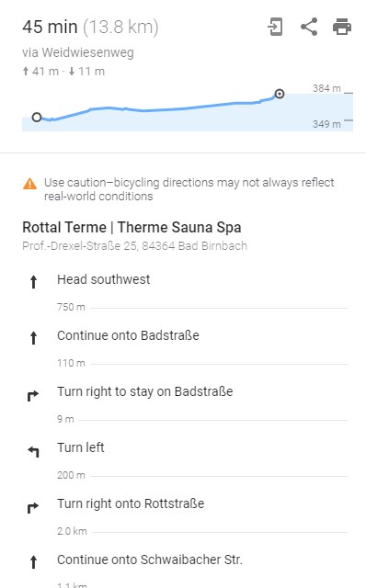Screen dimensions: 366x588
Task: Click the turn left arrow icon
Action: [x=33, y=451]
